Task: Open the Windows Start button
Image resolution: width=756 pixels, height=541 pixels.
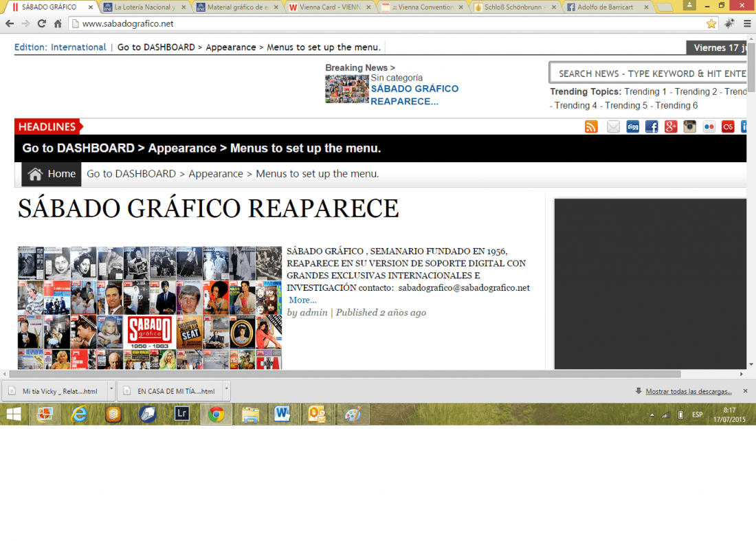Action: coord(14,415)
